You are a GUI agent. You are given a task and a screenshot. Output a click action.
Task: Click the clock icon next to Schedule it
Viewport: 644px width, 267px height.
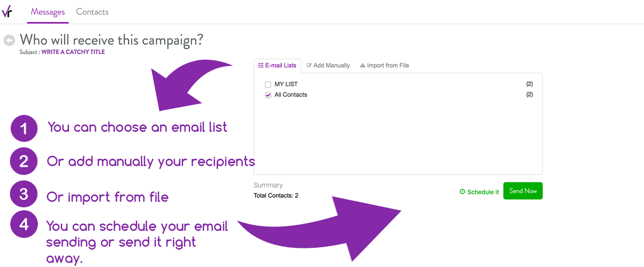click(462, 191)
